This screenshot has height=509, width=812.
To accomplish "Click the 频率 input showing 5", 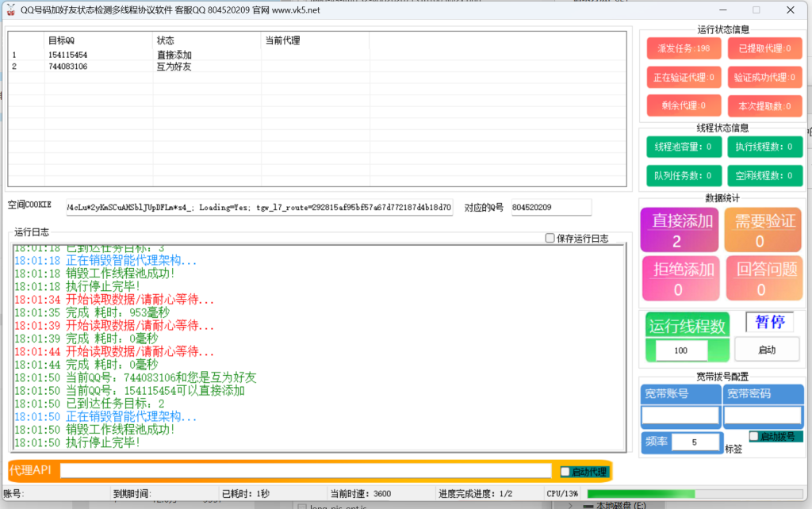I will 695,442.
